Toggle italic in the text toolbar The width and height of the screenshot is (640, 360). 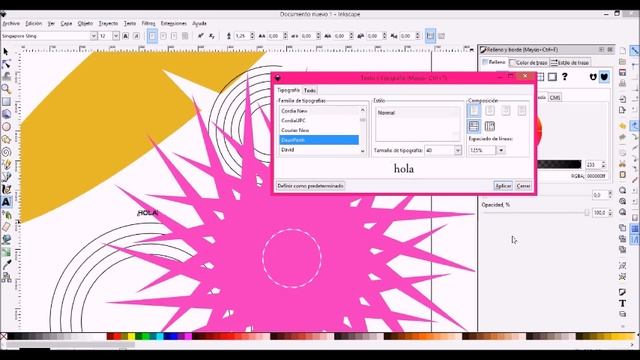point(136,36)
